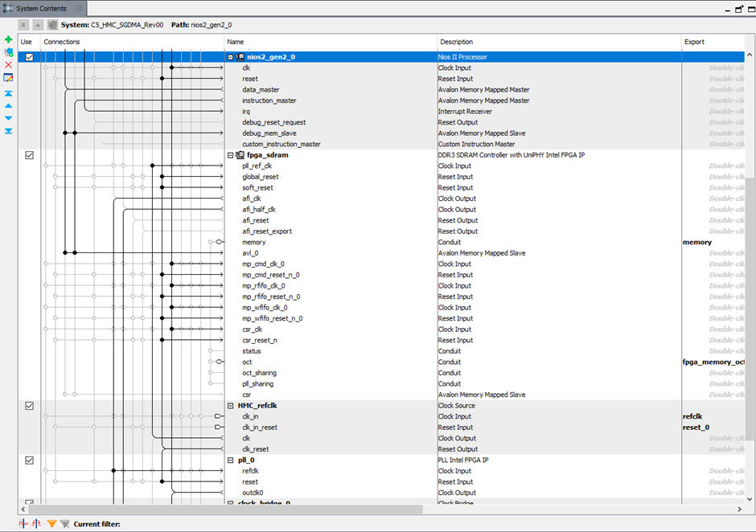Clear the current filter with the gray funnel
The width and height of the screenshot is (756, 532).
point(64,522)
